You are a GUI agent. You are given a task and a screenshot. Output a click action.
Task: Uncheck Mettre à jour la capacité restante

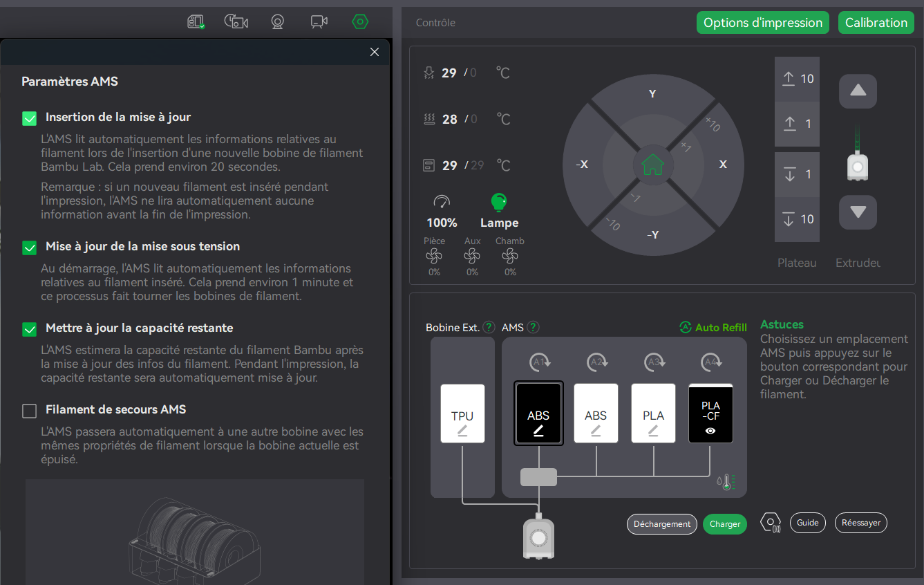(x=29, y=329)
